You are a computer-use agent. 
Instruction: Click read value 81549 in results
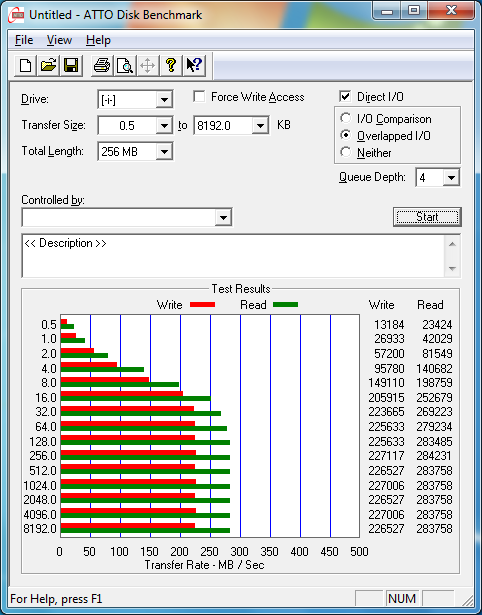pyautogui.click(x=437, y=354)
